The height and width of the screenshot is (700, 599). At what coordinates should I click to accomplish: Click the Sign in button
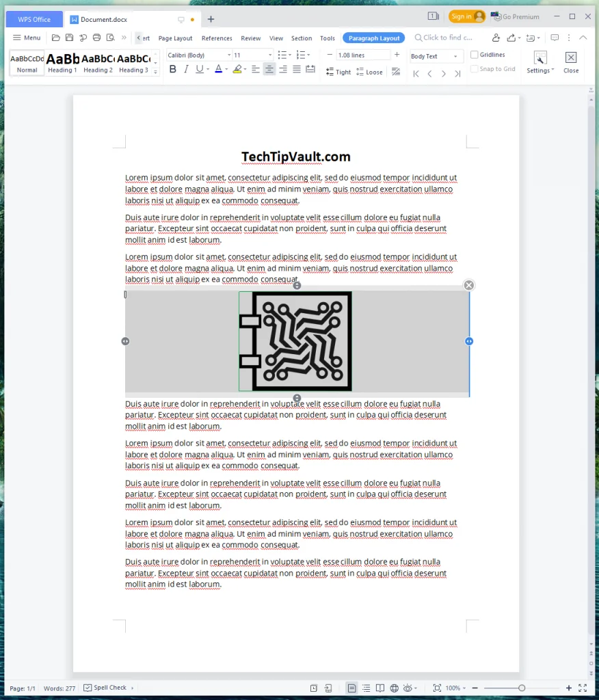point(467,16)
